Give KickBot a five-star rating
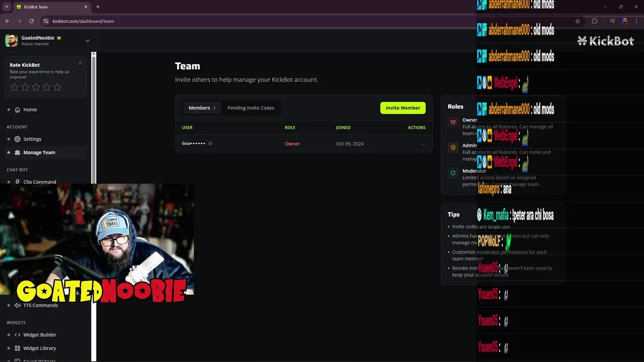 click(x=57, y=87)
